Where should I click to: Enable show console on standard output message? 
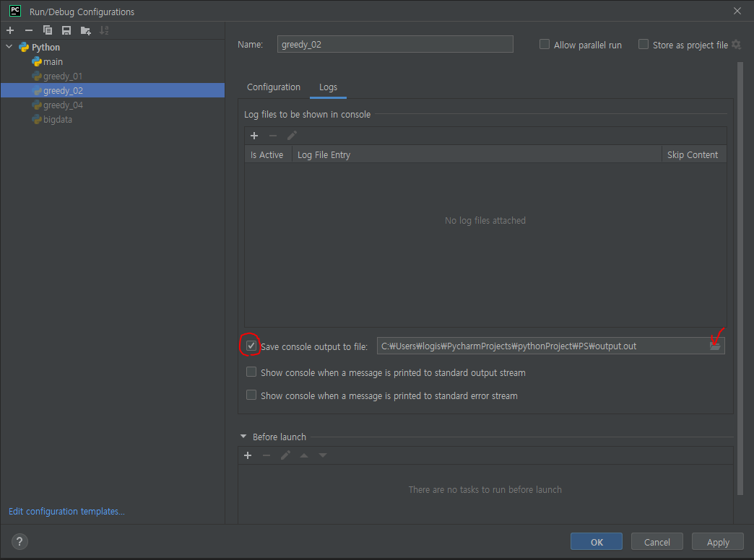(251, 372)
